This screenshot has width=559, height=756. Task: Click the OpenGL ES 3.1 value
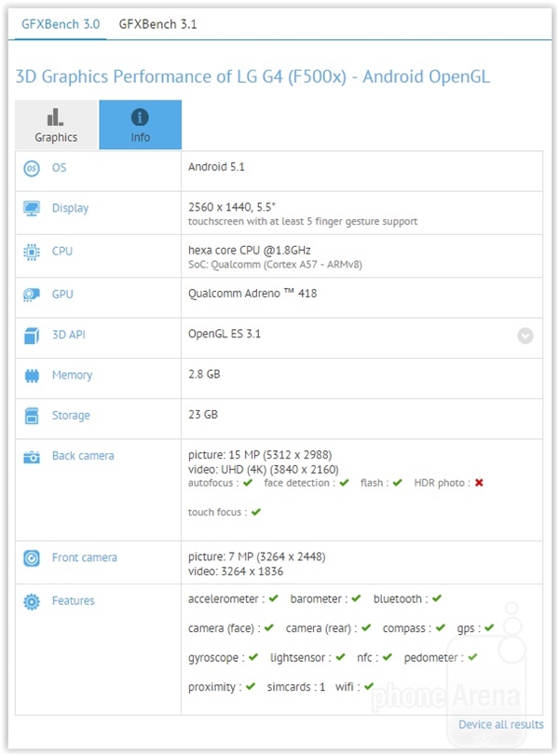(x=225, y=334)
